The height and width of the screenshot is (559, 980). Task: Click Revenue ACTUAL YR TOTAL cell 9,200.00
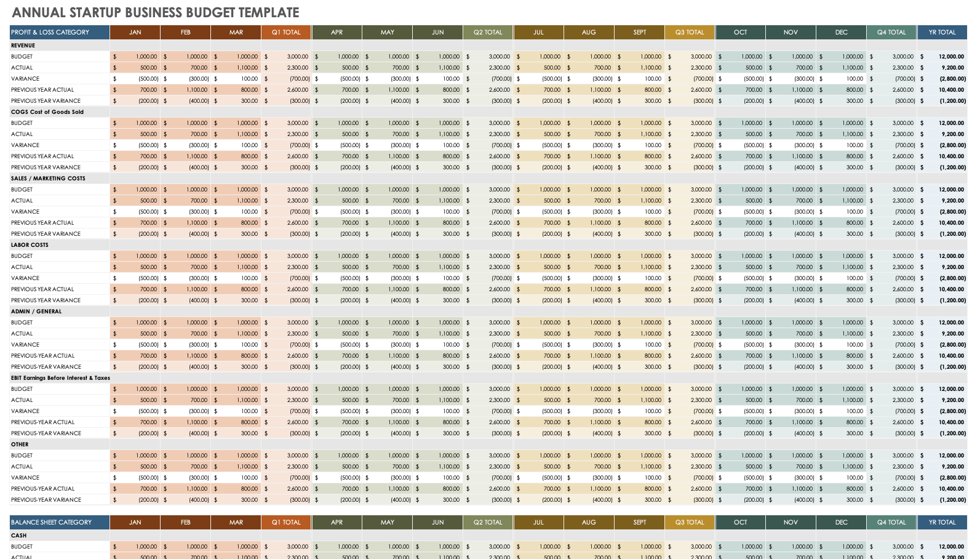942,68
